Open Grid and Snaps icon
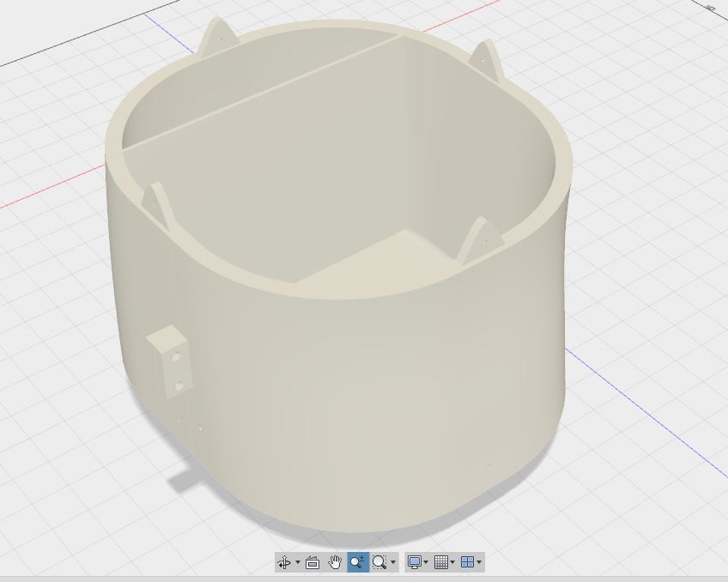This screenshot has width=728, height=582. pos(441,562)
